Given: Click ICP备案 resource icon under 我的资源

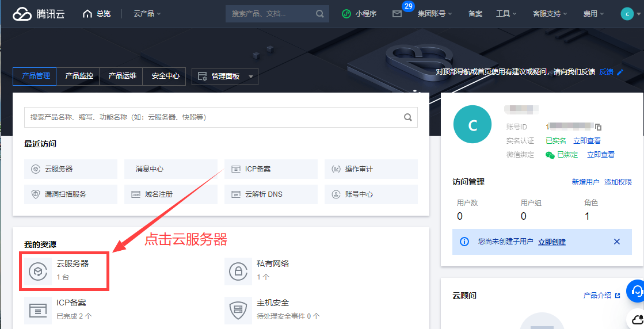Looking at the screenshot, I should coord(38,311).
